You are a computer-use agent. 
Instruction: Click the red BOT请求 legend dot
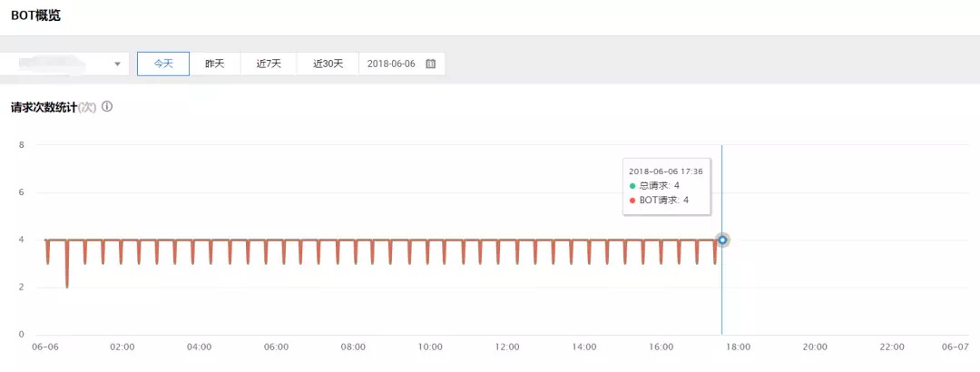pyautogui.click(x=632, y=201)
